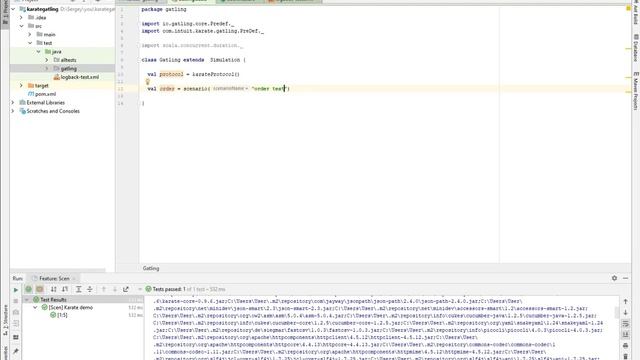The width and height of the screenshot is (640, 360).
Task: Expand the gatling package
Action: [47, 69]
